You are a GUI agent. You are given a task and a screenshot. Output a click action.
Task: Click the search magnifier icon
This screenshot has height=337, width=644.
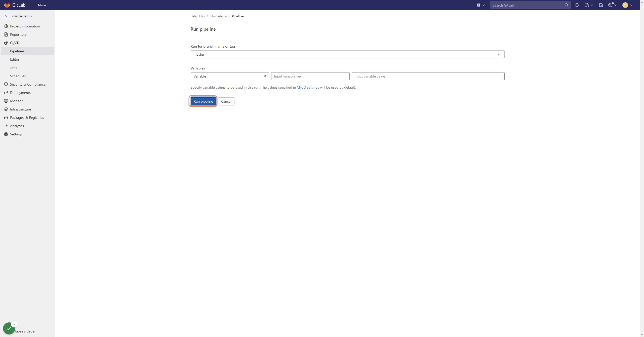(566, 5)
